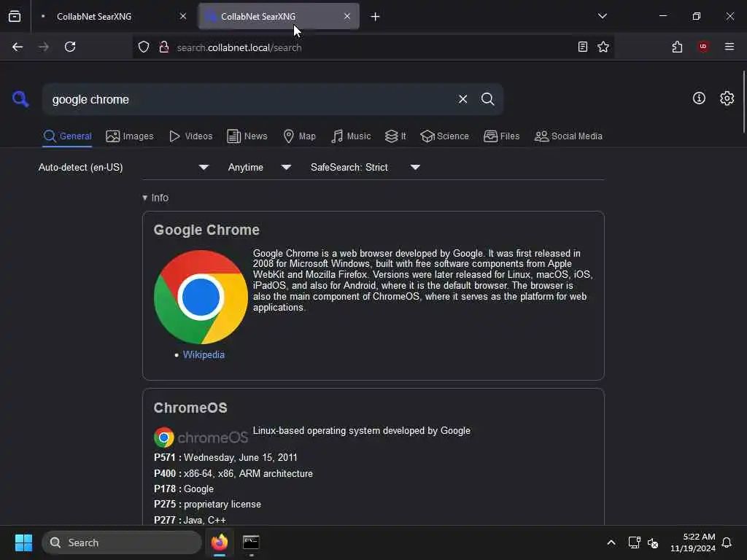The width and height of the screenshot is (747, 560).
Task: Click the P571 release date row
Action: tap(225, 458)
